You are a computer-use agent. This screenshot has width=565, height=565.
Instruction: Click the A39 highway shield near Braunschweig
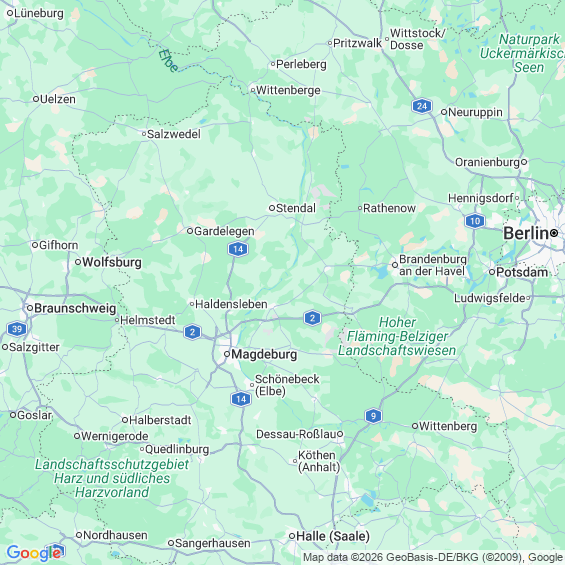[x=17, y=329]
